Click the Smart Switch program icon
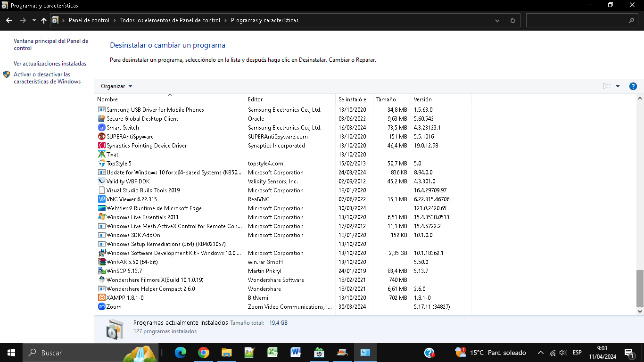The height and width of the screenshot is (362, 644). [101, 128]
